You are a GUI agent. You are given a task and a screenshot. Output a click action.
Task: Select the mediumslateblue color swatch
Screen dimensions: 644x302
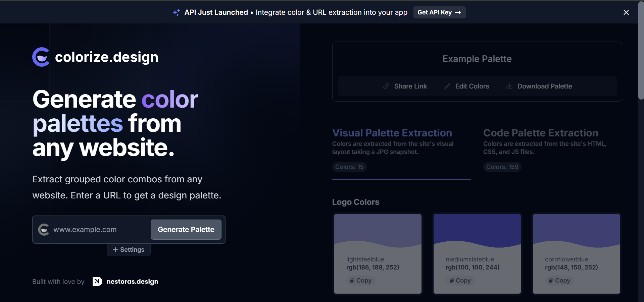point(477,231)
